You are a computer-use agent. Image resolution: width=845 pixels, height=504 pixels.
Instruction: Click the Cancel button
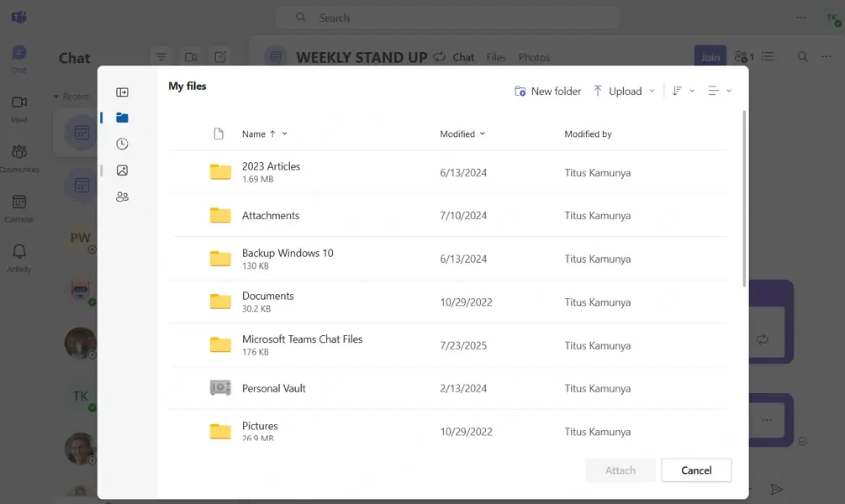pos(696,470)
